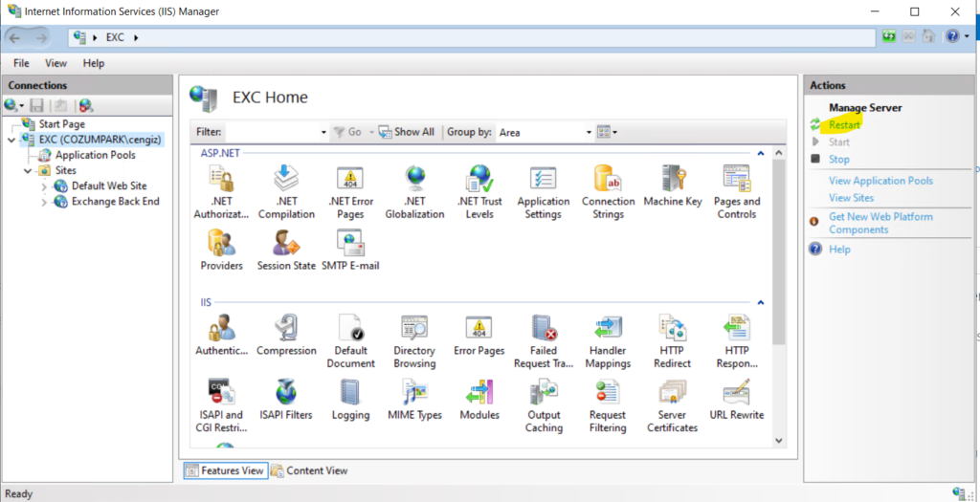Viewport: 980px width, 502px height.
Task: Open the ISAPI Filters feature
Action: click(286, 400)
